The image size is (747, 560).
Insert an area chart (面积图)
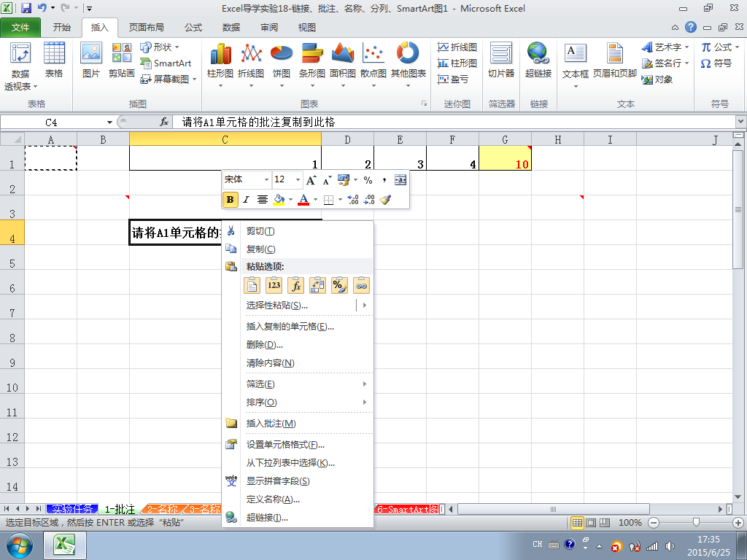point(343,65)
